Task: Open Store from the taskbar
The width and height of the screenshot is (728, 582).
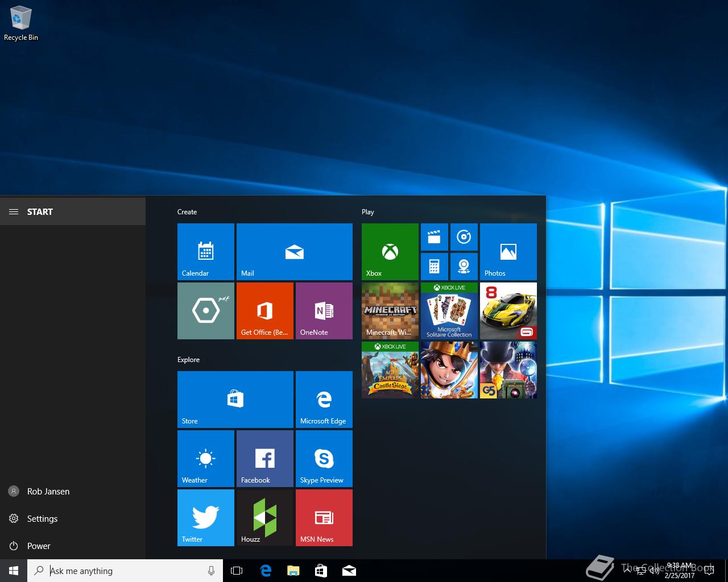Action: point(321,571)
